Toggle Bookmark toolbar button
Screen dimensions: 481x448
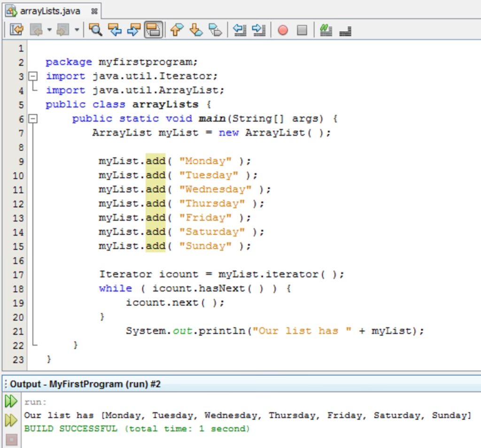pos(215,31)
